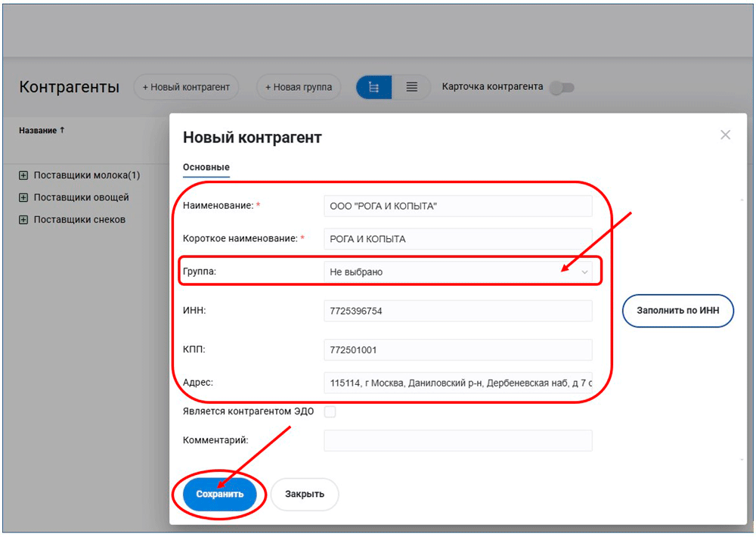Click the Сохранить button
This screenshot has height=537, width=756.
point(220,494)
